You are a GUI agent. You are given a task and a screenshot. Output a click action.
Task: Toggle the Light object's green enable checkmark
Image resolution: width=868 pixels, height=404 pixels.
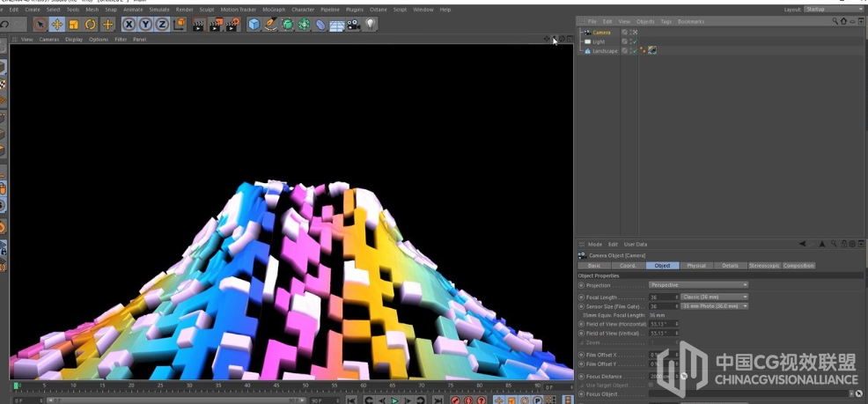(635, 42)
